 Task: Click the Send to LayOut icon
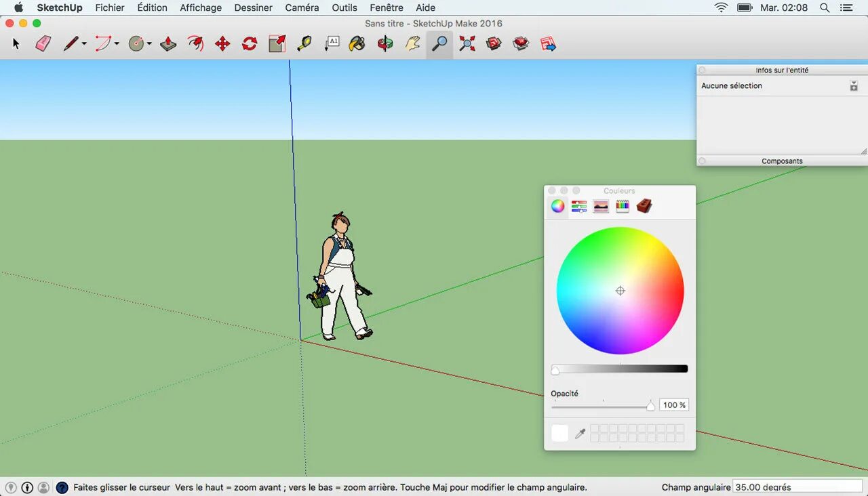pos(548,44)
